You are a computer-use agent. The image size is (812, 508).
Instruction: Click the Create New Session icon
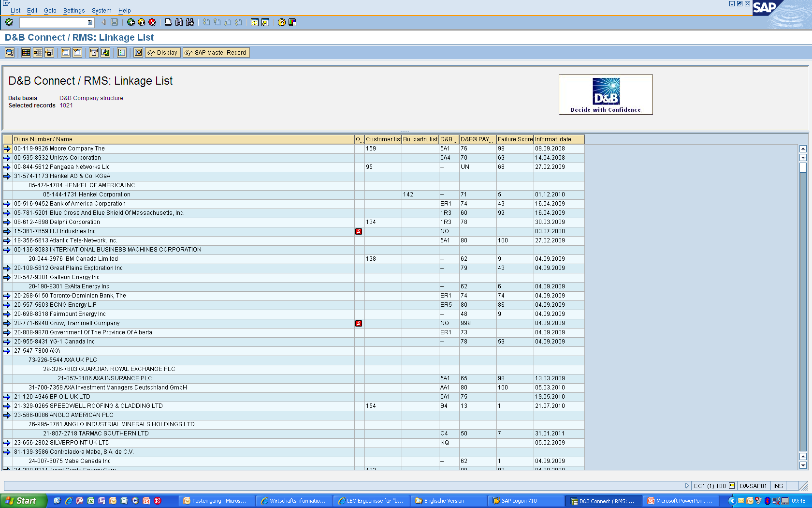pyautogui.click(x=255, y=22)
